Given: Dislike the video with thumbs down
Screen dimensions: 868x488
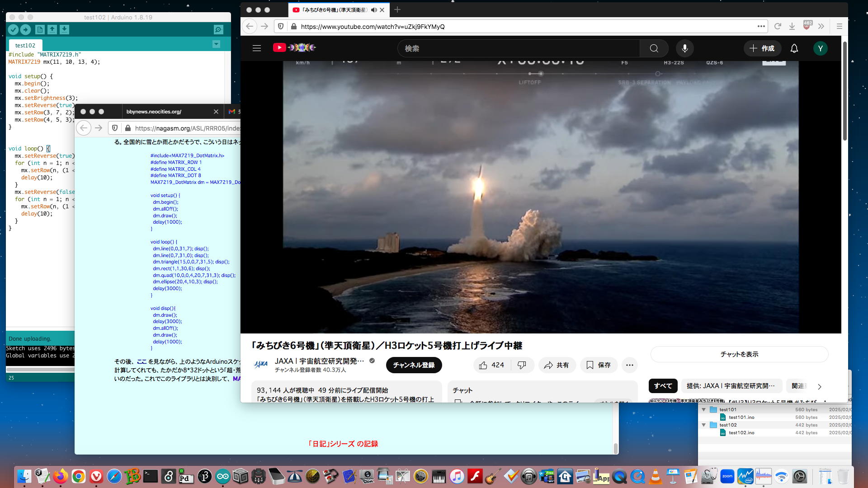Looking at the screenshot, I should point(522,365).
